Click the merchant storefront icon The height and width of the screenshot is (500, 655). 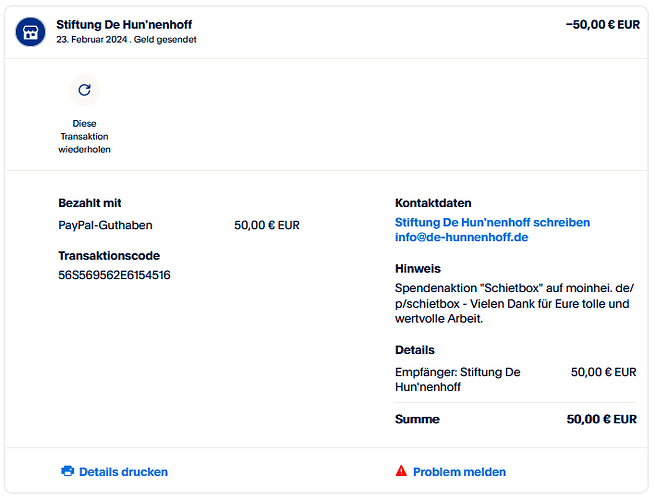click(x=30, y=32)
